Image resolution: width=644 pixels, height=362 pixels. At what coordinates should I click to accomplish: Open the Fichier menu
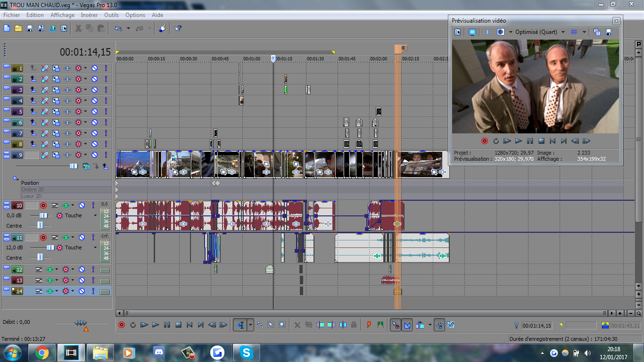(12, 15)
